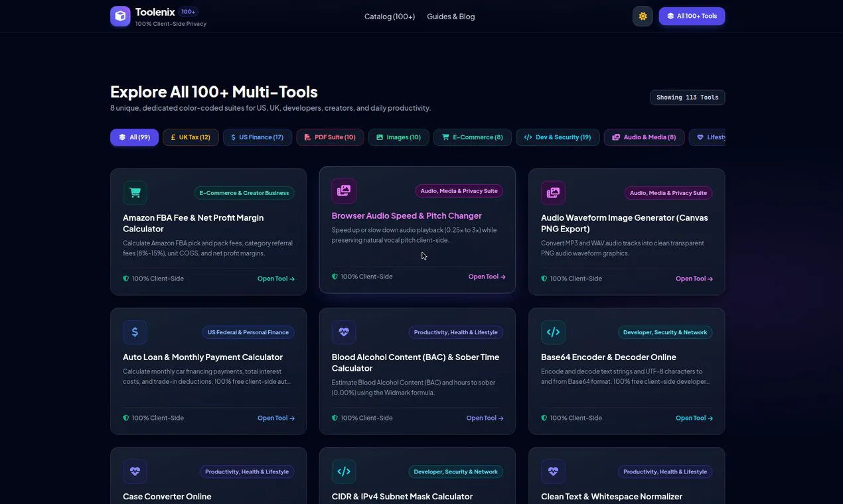This screenshot has height=504, width=843.
Task: Open Tool link for Base64 Encoder
Action: (x=694, y=418)
